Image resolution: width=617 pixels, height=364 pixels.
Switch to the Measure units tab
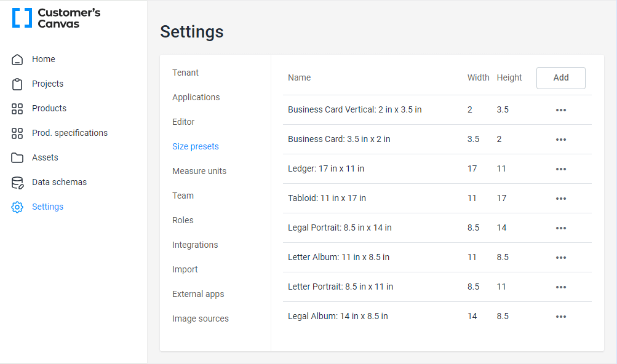[199, 171]
